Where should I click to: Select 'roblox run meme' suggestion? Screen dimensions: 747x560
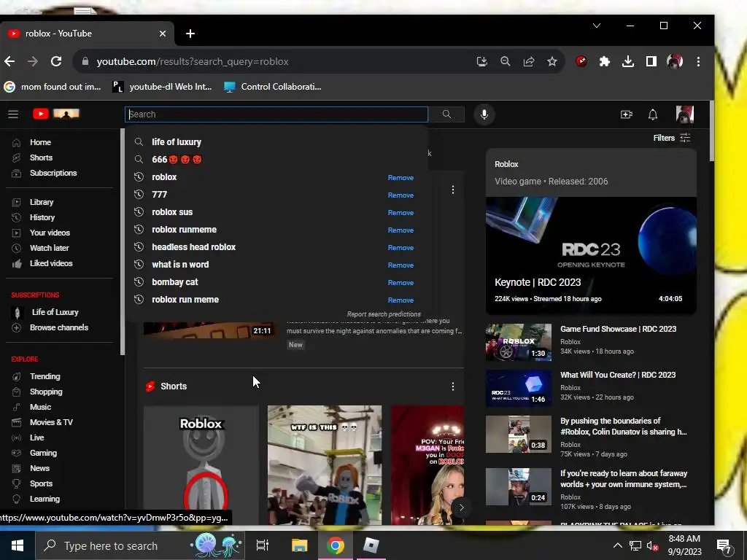pos(185,300)
